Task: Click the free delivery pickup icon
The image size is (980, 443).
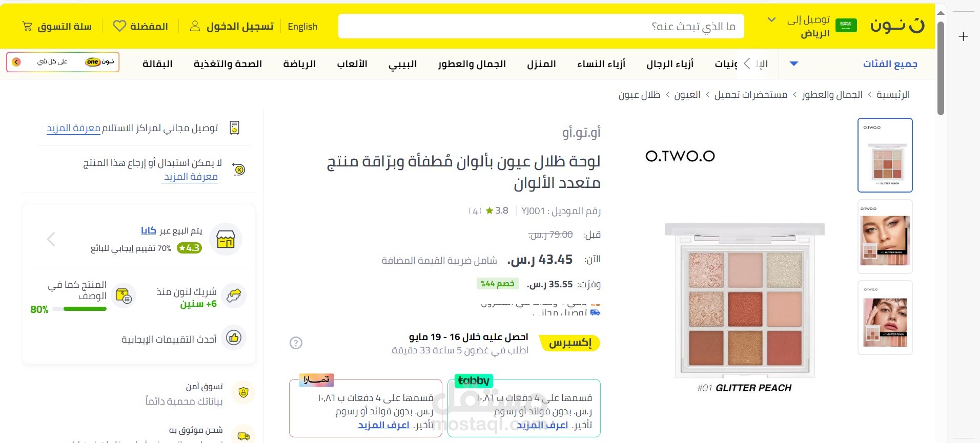Action: click(234, 128)
